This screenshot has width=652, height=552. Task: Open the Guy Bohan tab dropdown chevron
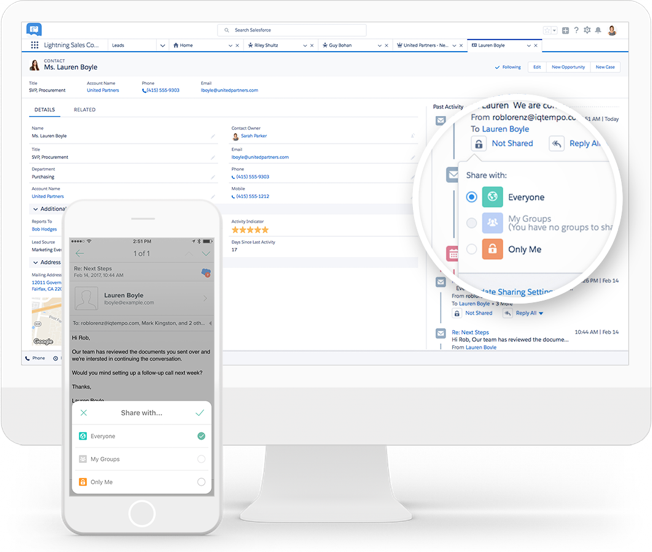pos(380,45)
